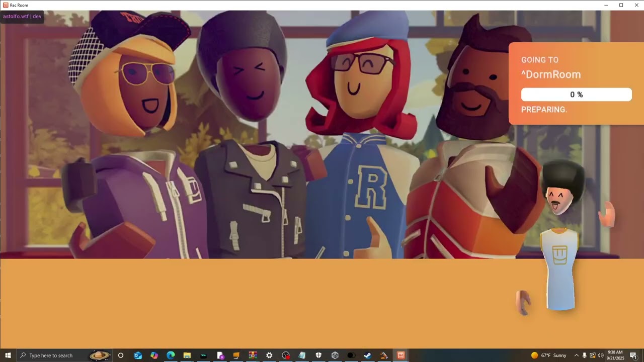The width and height of the screenshot is (644, 362).
Task: Open the clock showing 9:38 AM
Action: tap(615, 355)
